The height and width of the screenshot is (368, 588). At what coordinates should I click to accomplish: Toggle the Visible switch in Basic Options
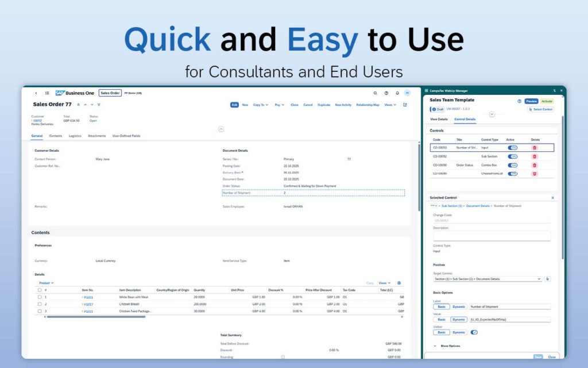[474, 332]
